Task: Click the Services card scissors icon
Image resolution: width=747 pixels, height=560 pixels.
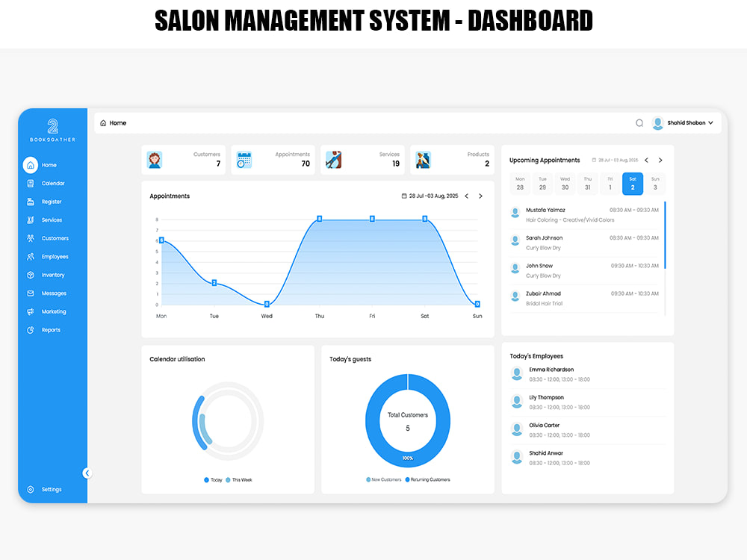Action: coord(333,160)
